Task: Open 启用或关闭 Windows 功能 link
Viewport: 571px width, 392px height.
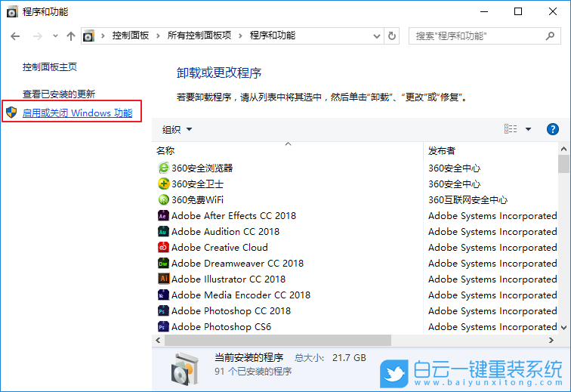Action: pyautogui.click(x=78, y=113)
